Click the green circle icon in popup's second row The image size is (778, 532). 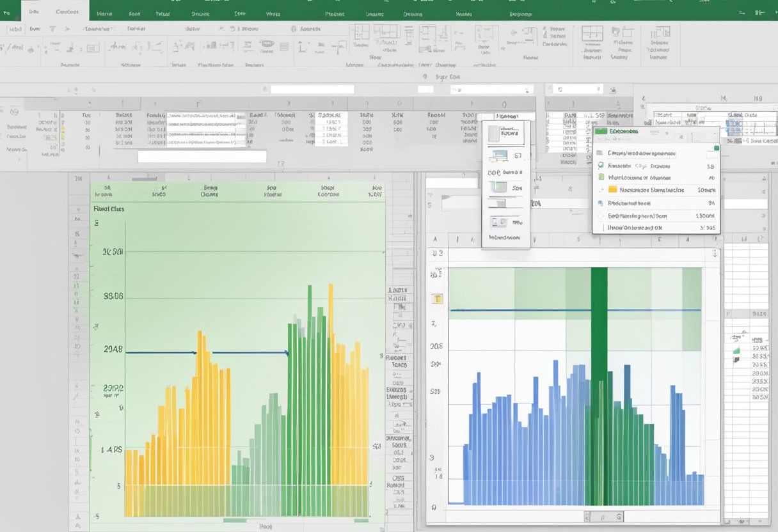tap(601, 165)
